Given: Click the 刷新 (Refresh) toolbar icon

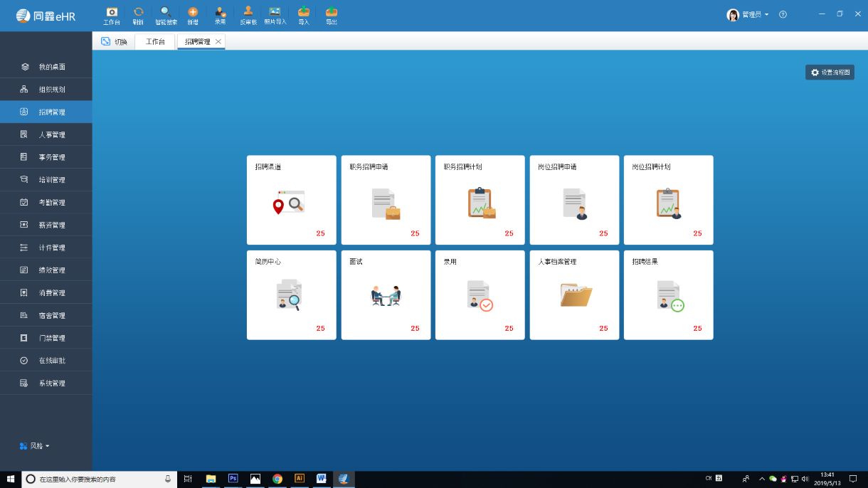Looking at the screenshot, I should [x=138, y=16].
